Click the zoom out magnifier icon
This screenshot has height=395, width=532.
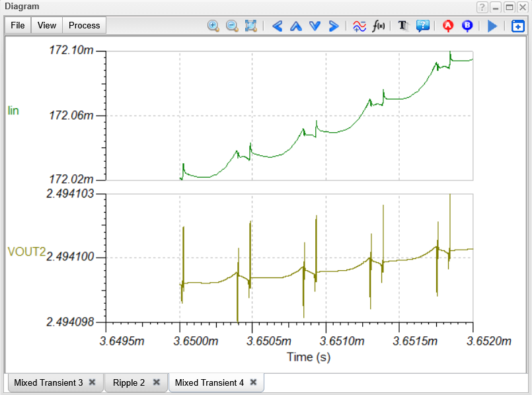[x=232, y=26]
